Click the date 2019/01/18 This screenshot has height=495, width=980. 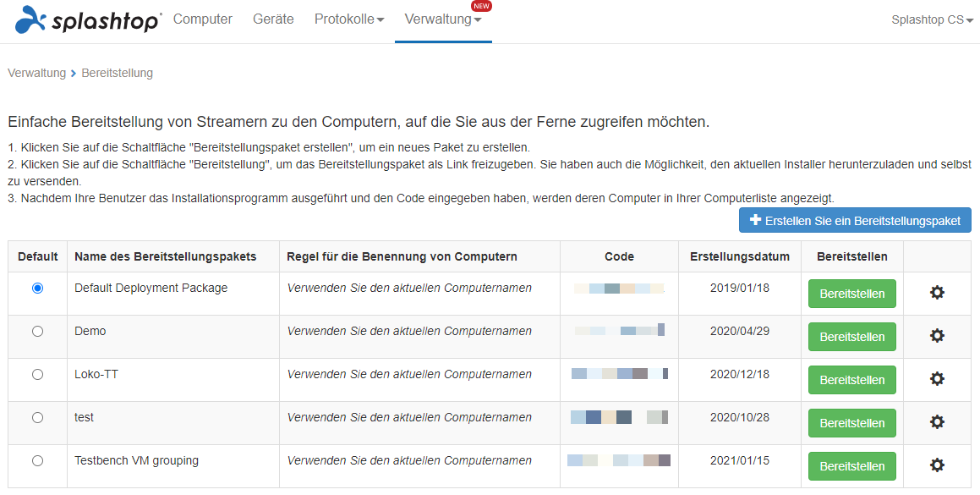pyautogui.click(x=739, y=288)
